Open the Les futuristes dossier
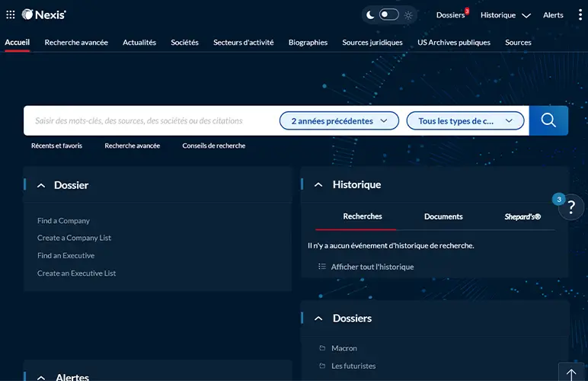588x381 pixels. (353, 366)
